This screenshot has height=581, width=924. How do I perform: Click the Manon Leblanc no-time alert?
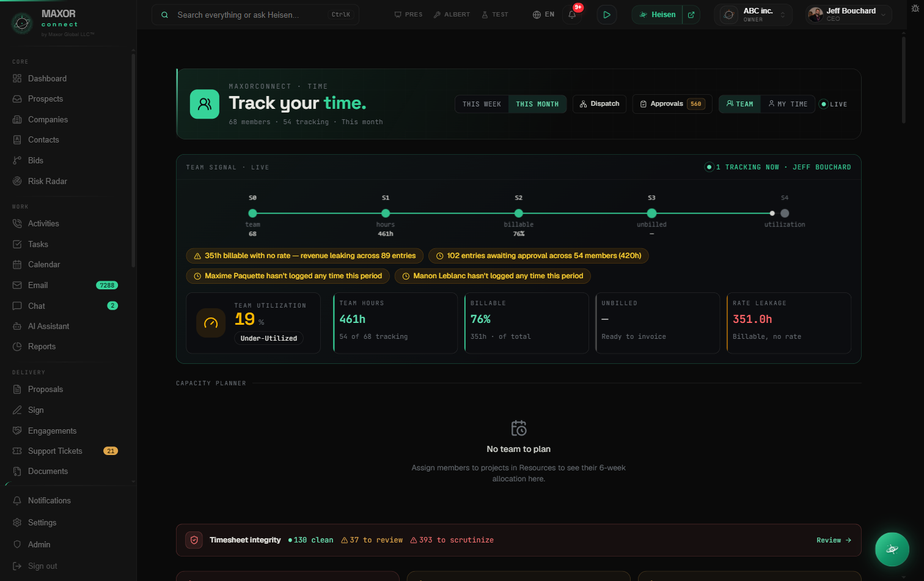point(493,276)
